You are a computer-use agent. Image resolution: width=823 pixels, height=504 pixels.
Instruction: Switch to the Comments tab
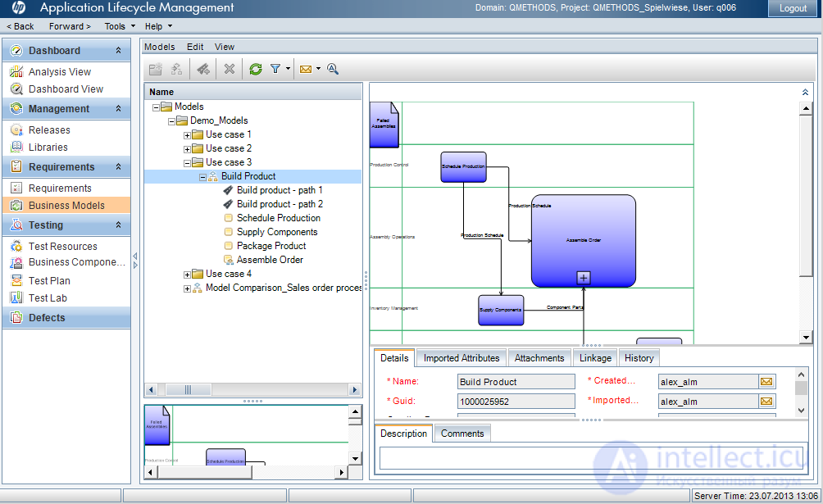(462, 434)
